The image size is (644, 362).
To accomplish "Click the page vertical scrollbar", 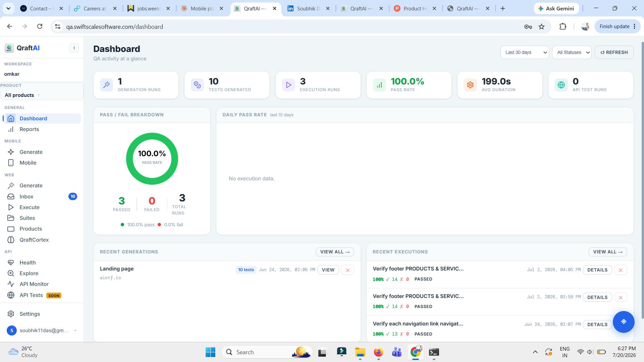I will point(642,180).
